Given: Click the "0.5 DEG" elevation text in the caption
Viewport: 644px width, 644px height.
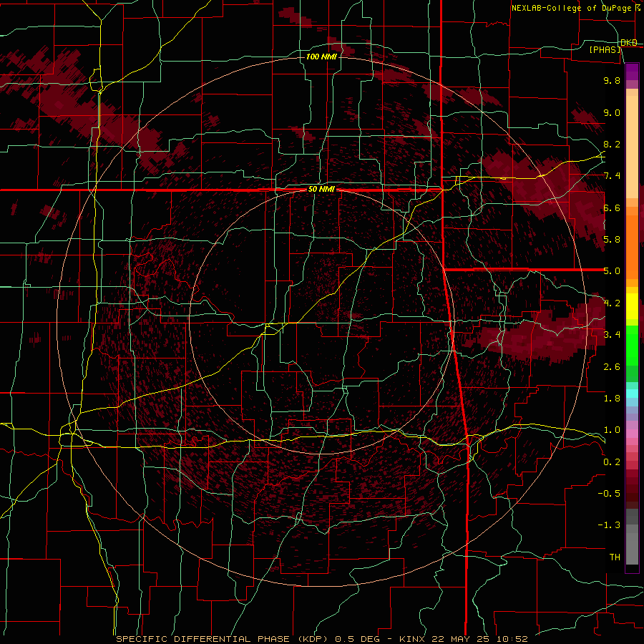Looking at the screenshot, I should pyautogui.click(x=358, y=639).
